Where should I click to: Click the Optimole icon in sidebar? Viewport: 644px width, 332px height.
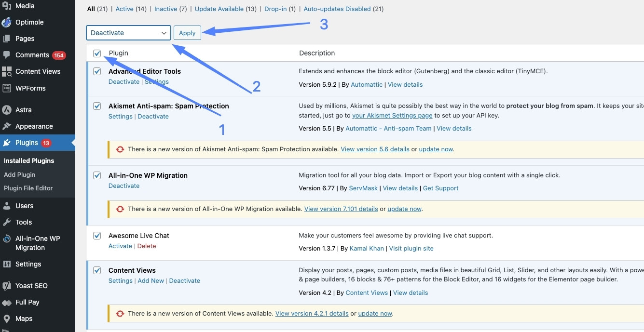(7, 22)
